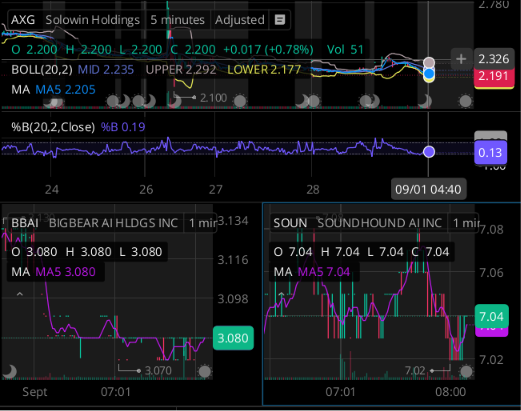This screenshot has width=521, height=411.
Task: Click the sun session icon on BBAI chart
Action: pos(204,371)
